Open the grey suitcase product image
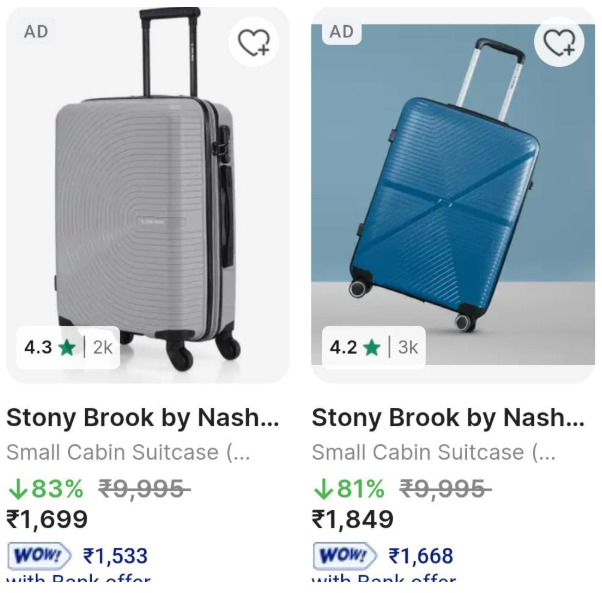Viewport: 602px width, 593px height. click(x=147, y=190)
